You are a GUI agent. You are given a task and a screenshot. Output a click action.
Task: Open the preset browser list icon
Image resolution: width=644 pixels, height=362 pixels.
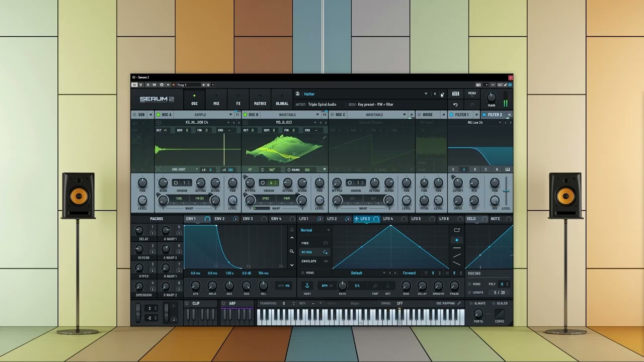(455, 94)
